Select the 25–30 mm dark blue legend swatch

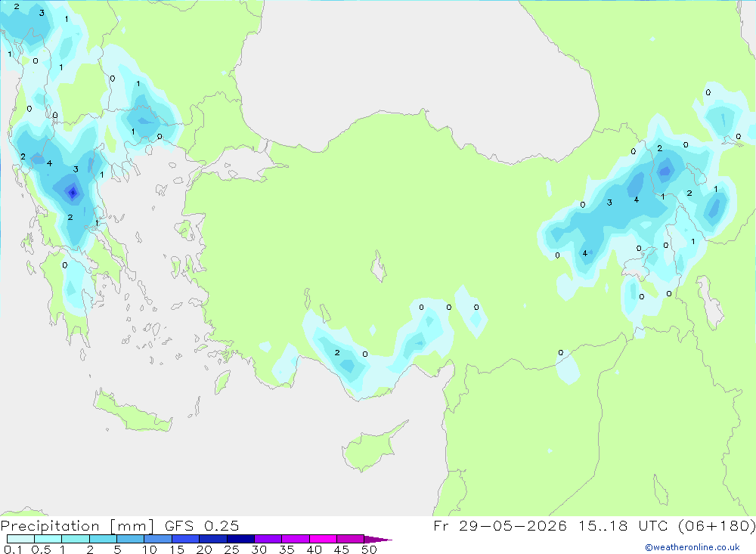coord(240,539)
